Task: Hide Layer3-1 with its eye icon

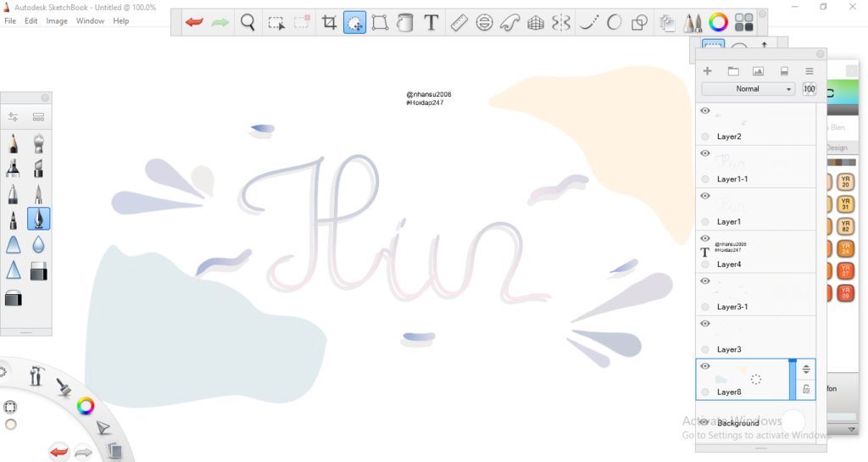Action: point(704,281)
